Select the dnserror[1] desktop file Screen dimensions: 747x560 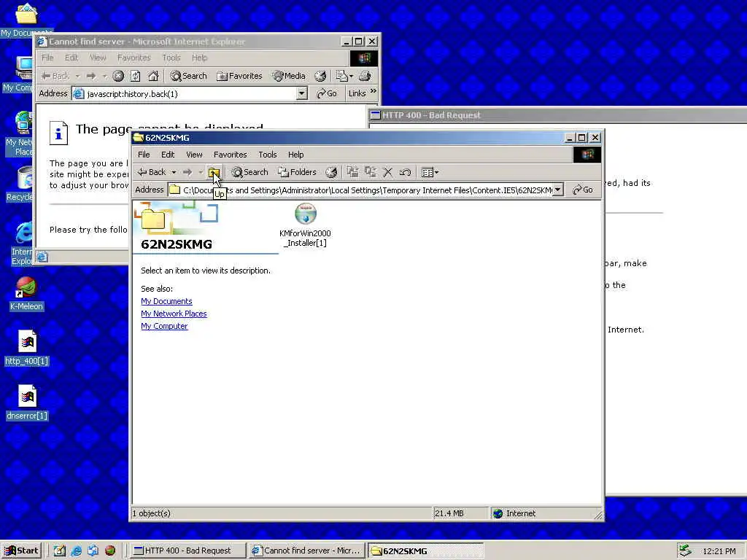[x=27, y=402]
